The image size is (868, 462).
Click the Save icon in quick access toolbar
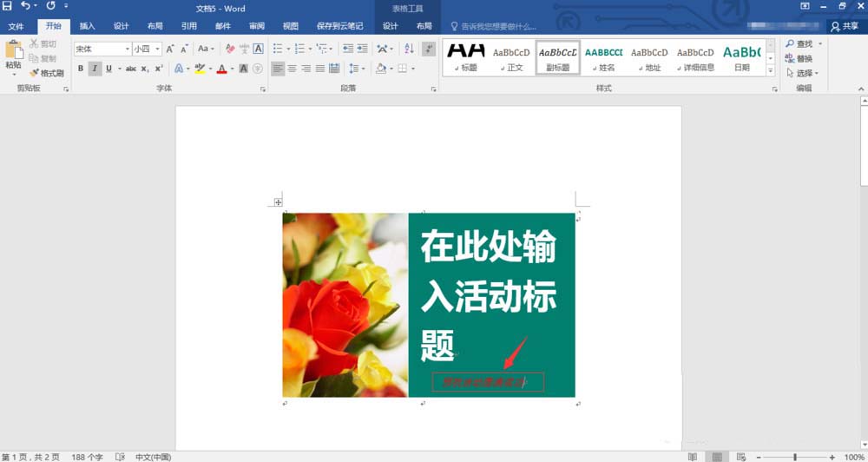pyautogui.click(x=8, y=7)
